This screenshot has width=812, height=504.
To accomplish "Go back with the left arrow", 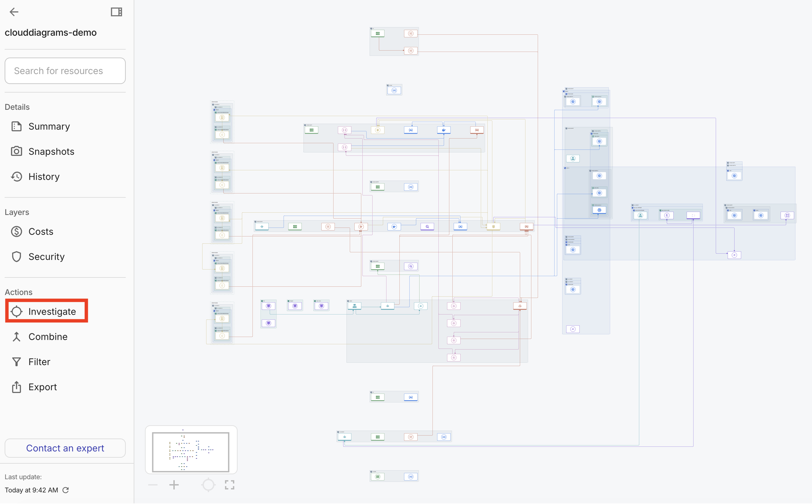I will [x=14, y=12].
